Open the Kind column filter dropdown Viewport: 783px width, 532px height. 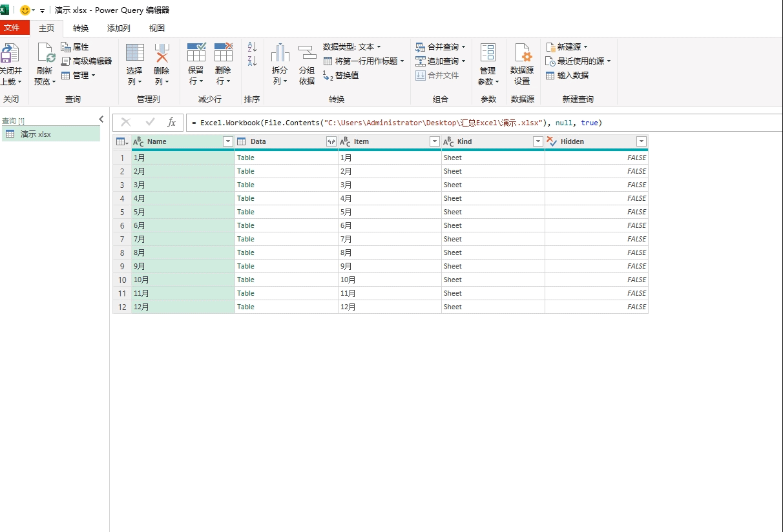(538, 141)
